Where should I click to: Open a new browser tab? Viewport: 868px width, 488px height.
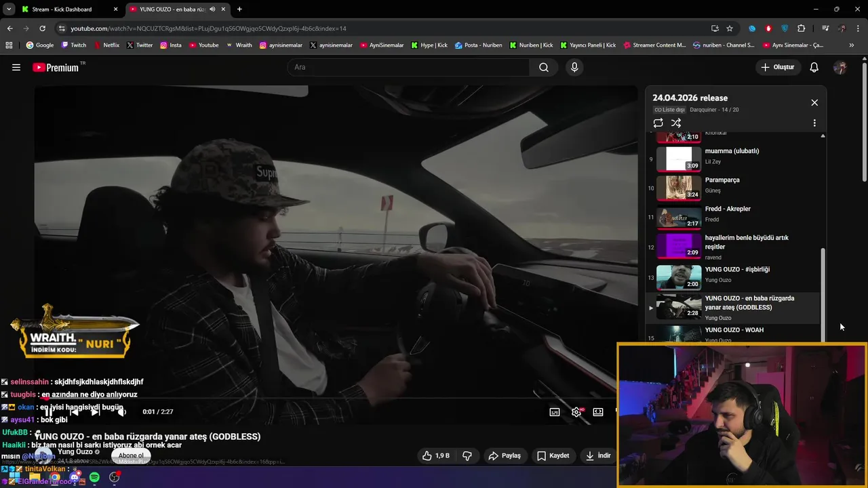coord(239,9)
